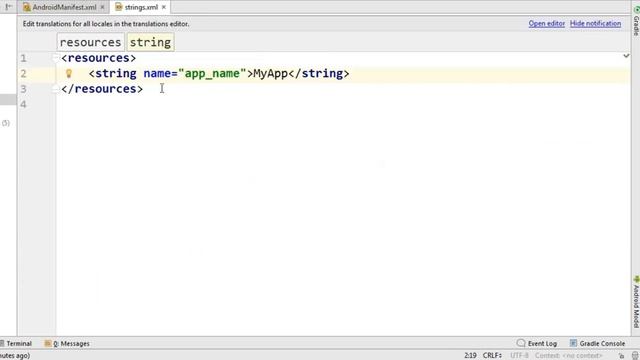Viewport: 640px width, 360px height.
Task: Click the 2:19 cursor position indicator
Action: coord(470,356)
